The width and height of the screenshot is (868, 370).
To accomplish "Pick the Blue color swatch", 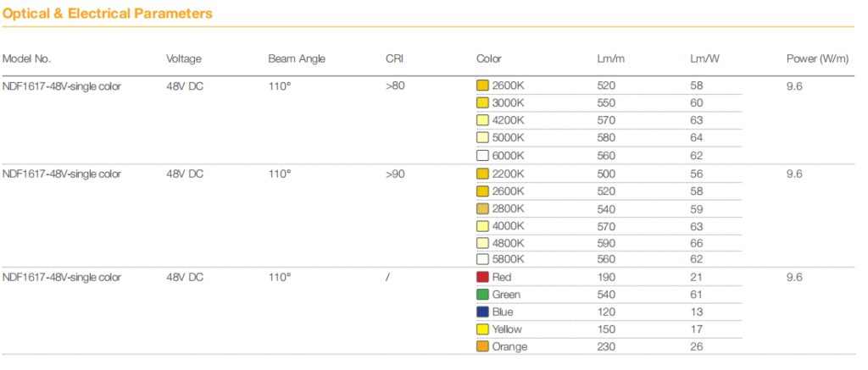I will tap(483, 312).
